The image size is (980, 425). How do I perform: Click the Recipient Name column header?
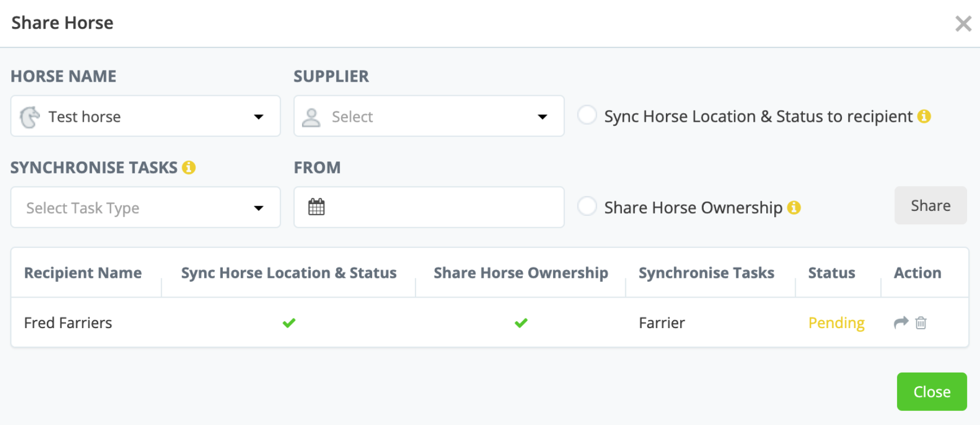click(x=83, y=273)
